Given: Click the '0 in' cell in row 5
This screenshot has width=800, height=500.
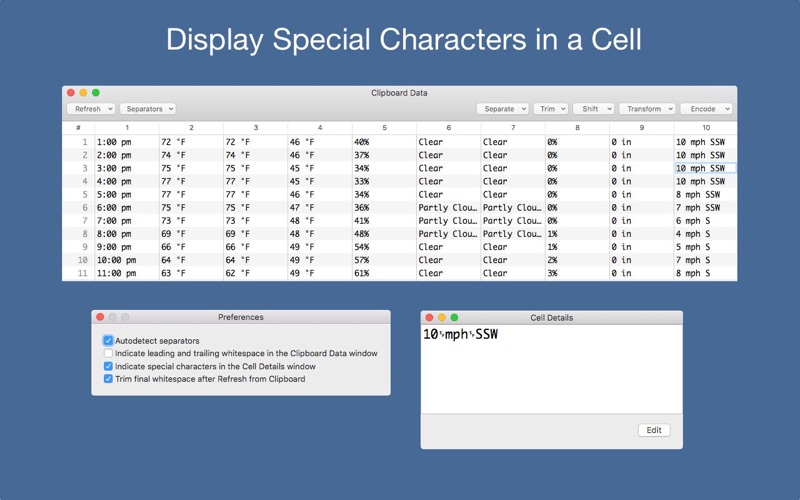Looking at the screenshot, I should pos(641,194).
